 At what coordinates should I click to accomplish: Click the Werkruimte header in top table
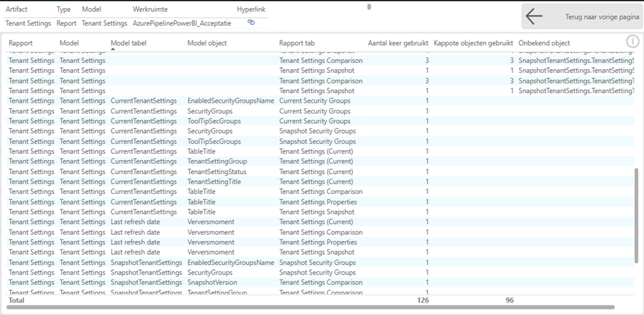point(150,10)
